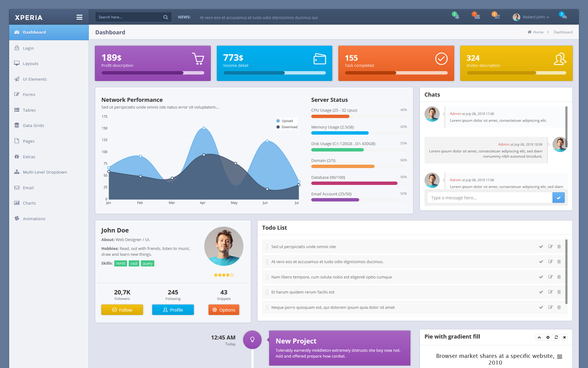Image resolution: width=588 pixels, height=368 pixels.
Task: Open the tasks flag icon with badge 8
Action: click(x=497, y=17)
